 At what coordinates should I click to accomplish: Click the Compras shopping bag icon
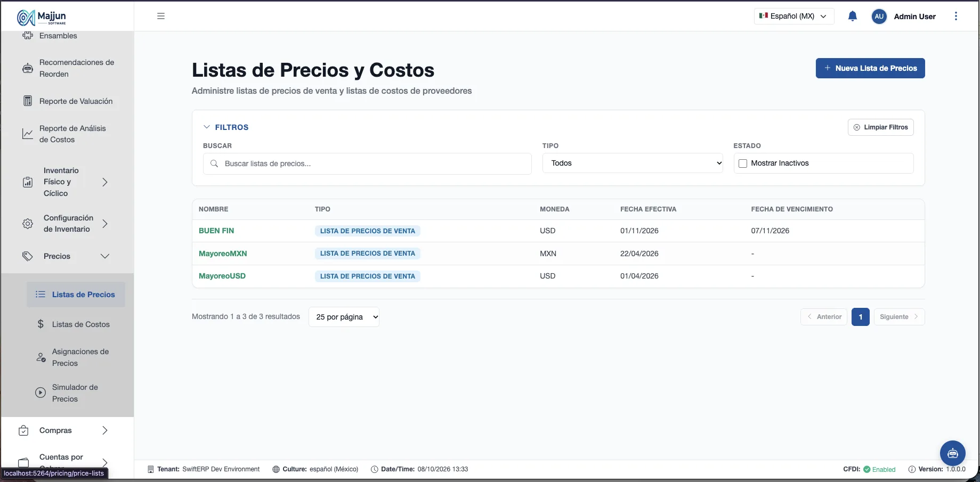[23, 430]
